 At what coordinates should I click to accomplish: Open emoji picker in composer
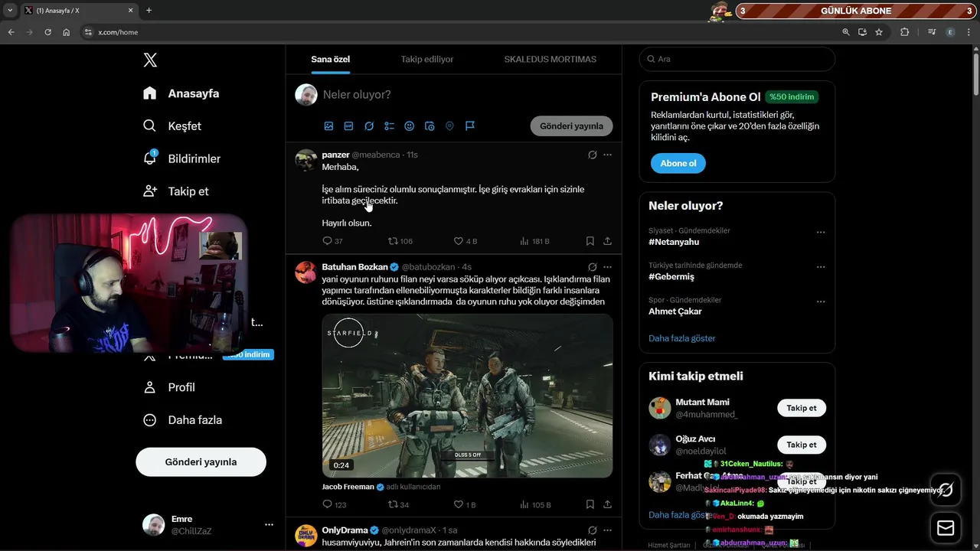point(410,126)
